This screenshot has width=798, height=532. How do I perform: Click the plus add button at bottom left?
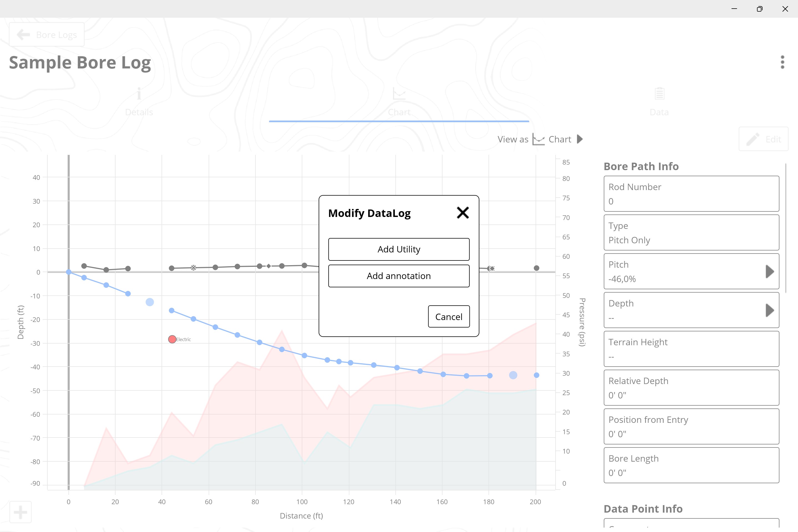click(20, 512)
